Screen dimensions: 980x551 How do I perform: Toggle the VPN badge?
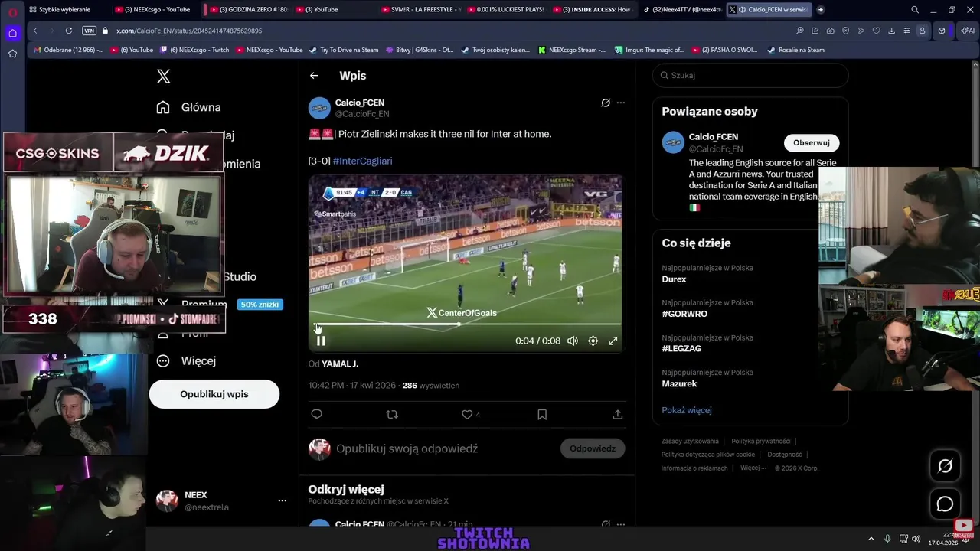click(x=89, y=31)
